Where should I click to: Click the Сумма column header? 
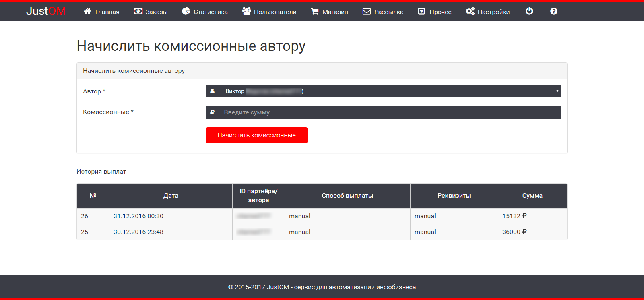(x=532, y=196)
